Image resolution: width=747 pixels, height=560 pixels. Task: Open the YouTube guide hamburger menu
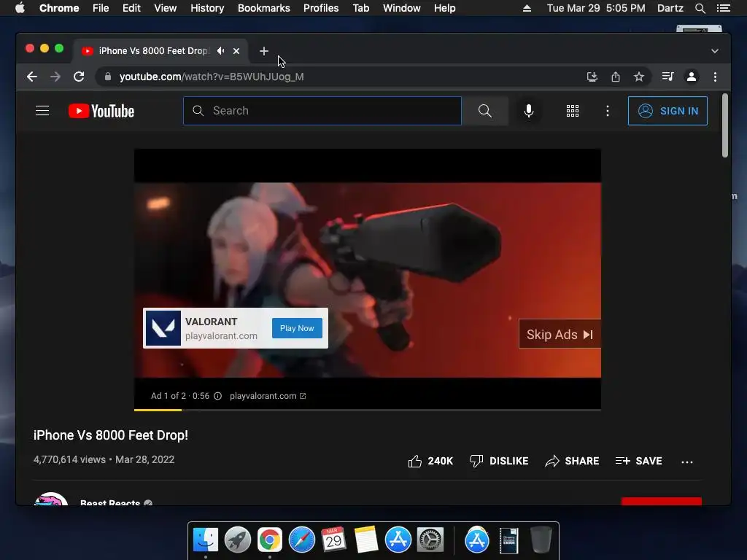42,111
